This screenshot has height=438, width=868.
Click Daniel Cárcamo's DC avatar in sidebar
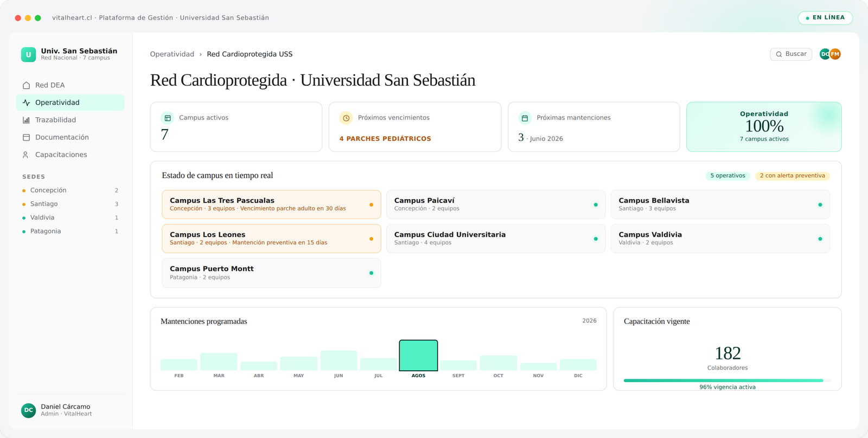click(28, 410)
